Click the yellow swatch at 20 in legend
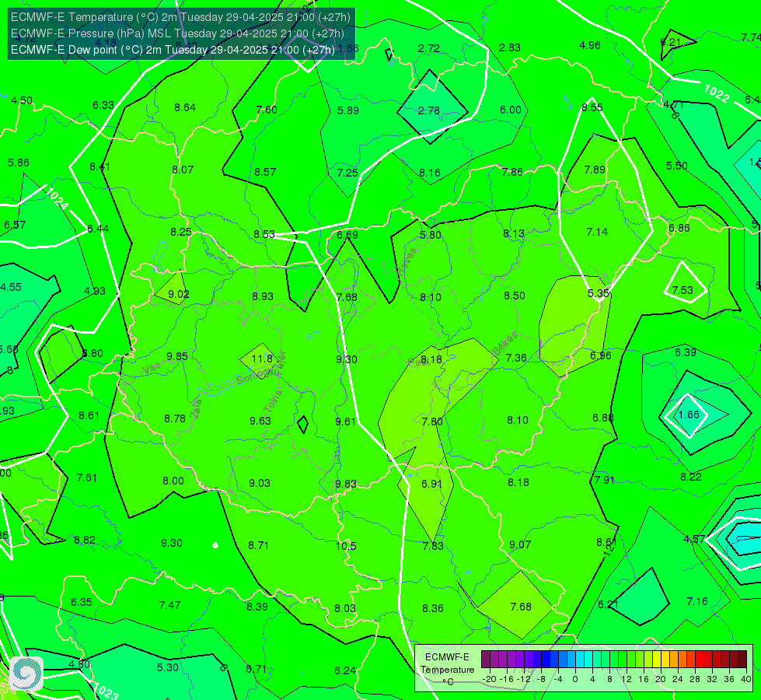Image resolution: width=761 pixels, height=700 pixels. coord(657,660)
